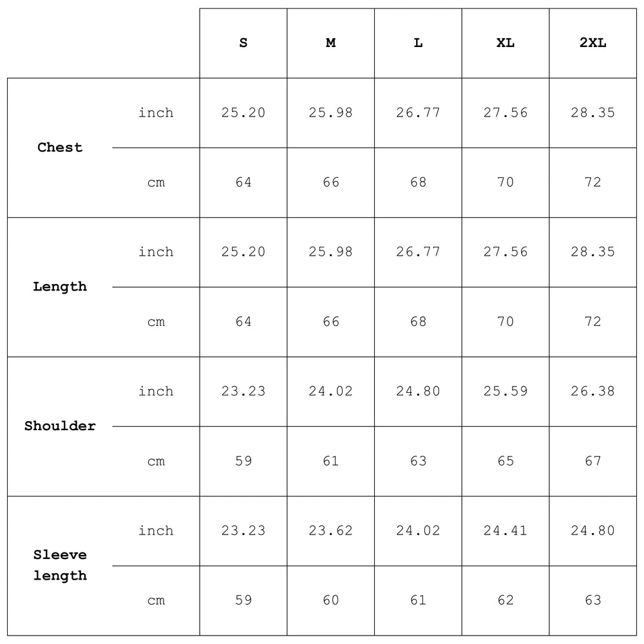
Task: Click Shoulder cm value 65
Action: point(506,460)
